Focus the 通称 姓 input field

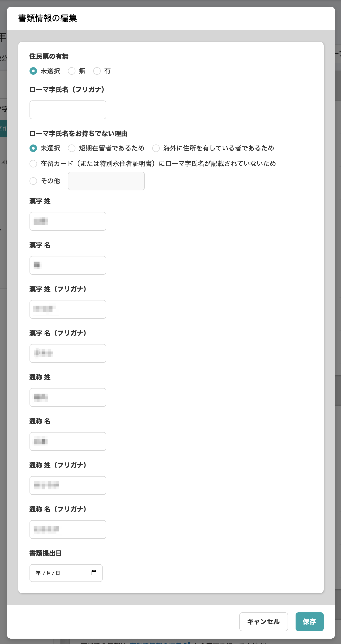[68, 397]
